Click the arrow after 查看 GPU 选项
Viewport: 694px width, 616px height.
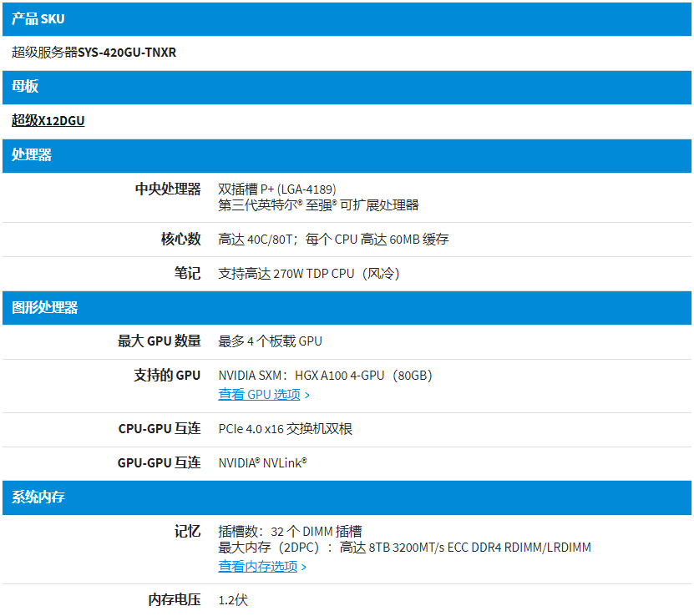coord(307,395)
